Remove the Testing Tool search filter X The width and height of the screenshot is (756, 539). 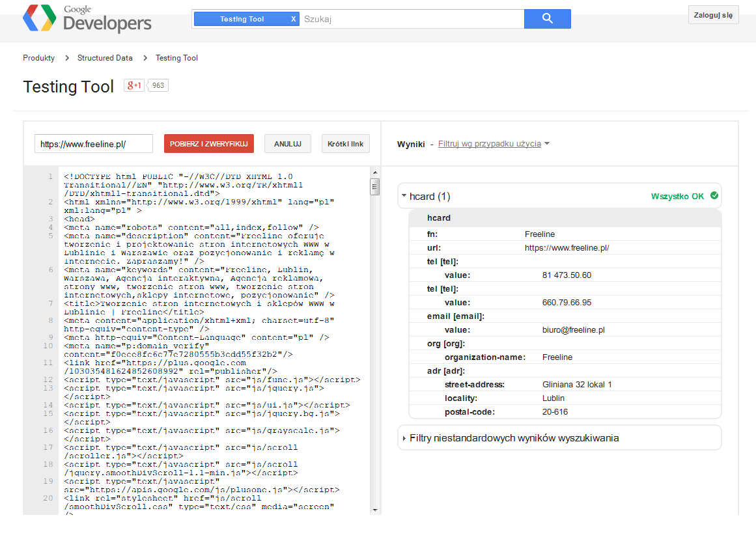pos(293,19)
